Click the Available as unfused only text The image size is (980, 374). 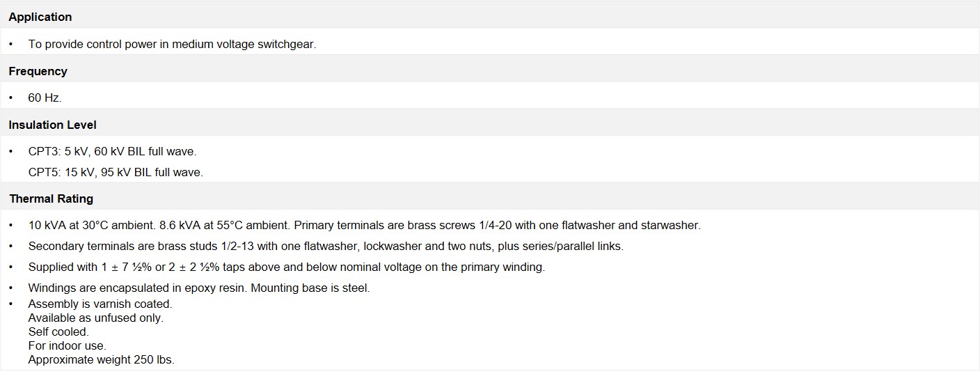pos(96,318)
